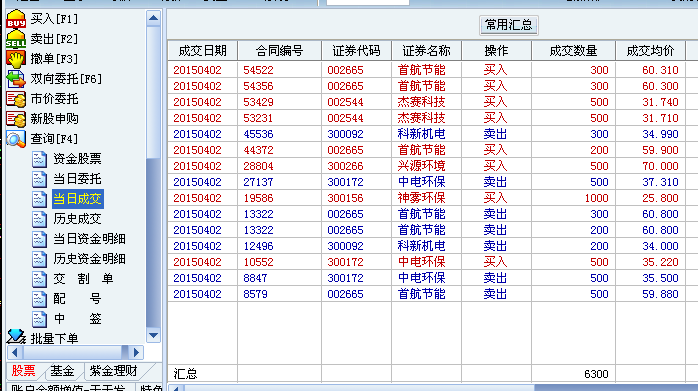Image resolution: width=698 pixels, height=391 pixels.
Task: Sort by 成交均价 column header
Action: [650, 51]
